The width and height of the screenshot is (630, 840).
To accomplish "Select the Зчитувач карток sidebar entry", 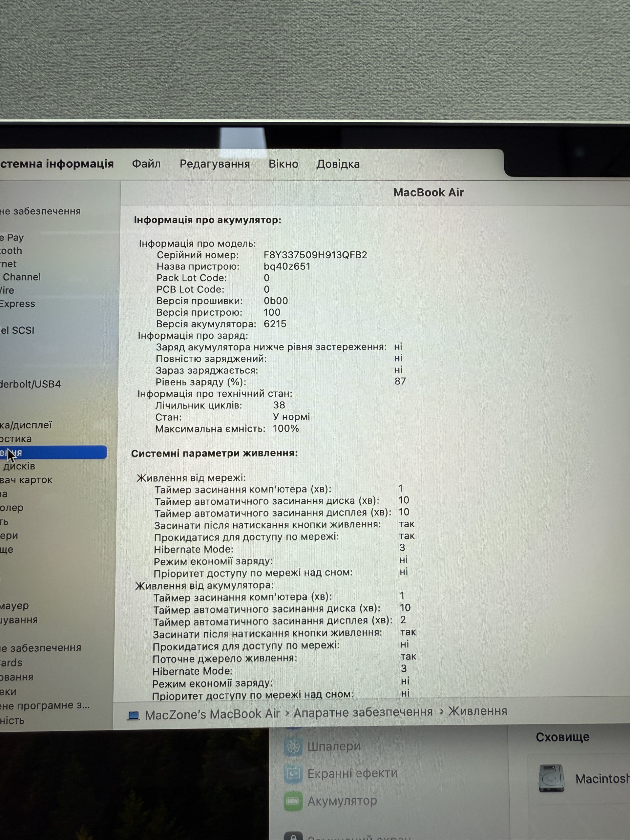I will tap(26, 480).
